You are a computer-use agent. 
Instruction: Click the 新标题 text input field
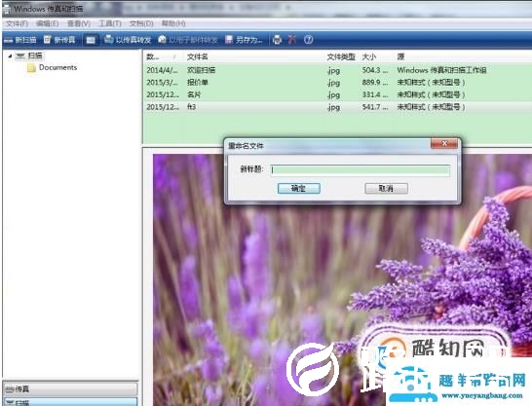361,170
